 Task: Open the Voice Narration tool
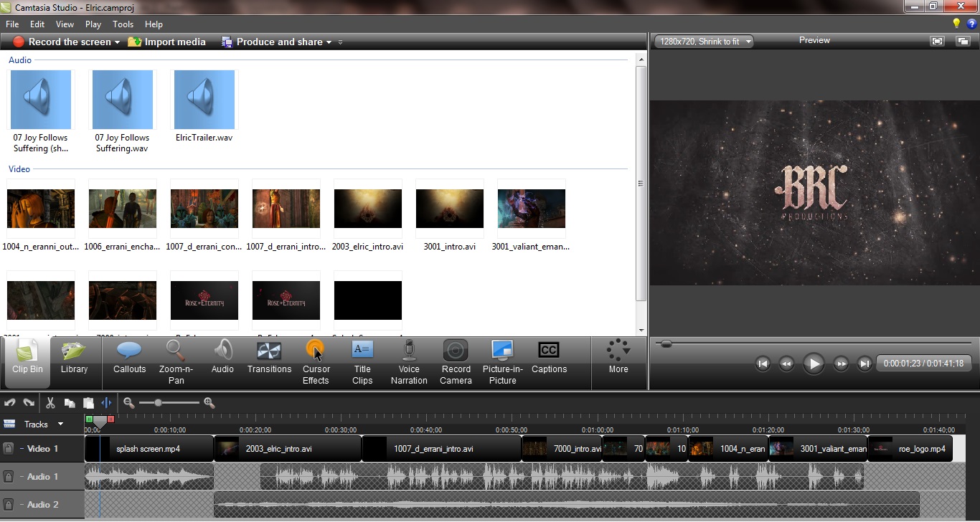pyautogui.click(x=409, y=363)
